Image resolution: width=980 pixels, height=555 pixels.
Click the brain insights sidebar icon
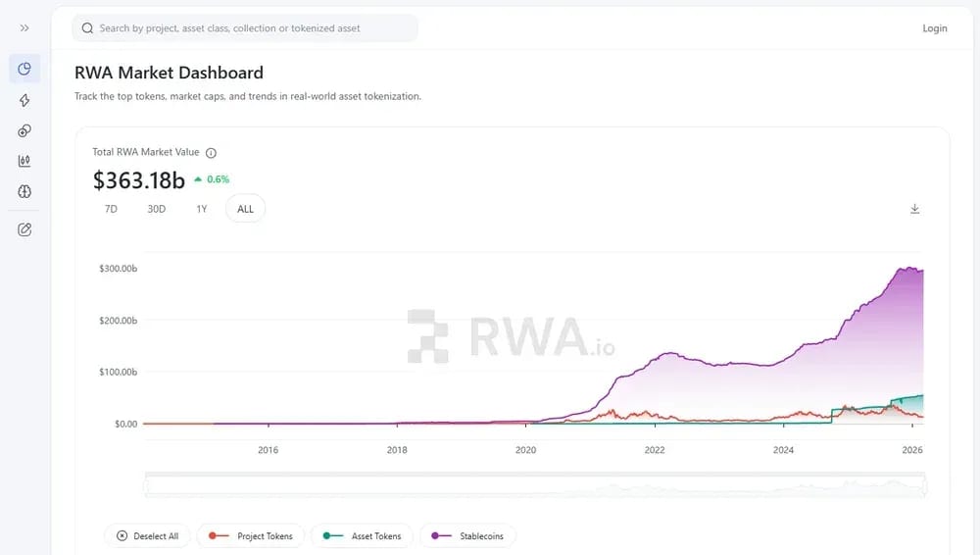(24, 191)
